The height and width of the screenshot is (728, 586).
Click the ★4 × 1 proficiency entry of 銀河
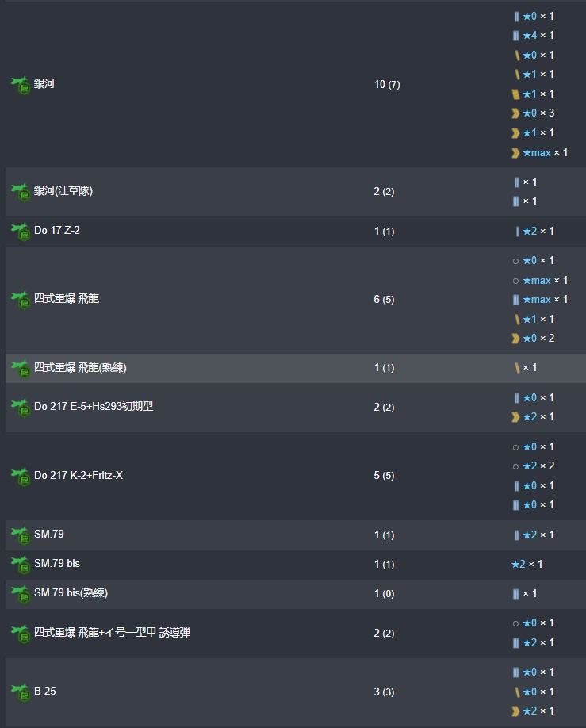tap(538, 36)
